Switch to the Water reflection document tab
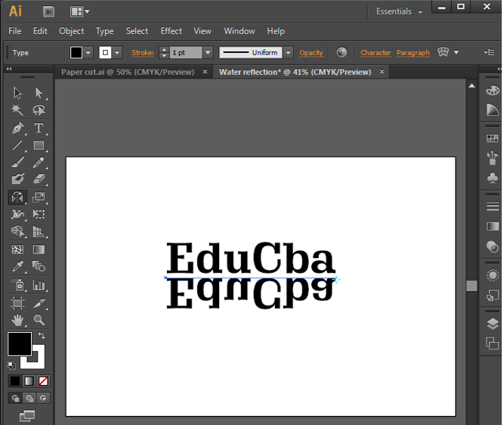 (x=295, y=72)
